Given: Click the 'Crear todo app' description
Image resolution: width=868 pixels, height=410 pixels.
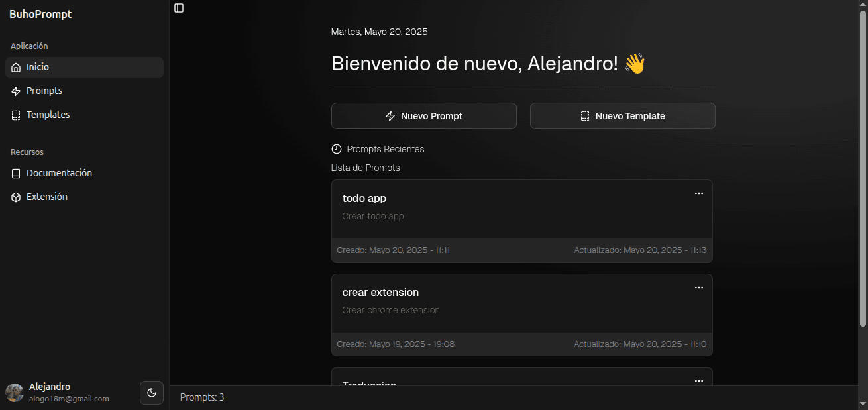Looking at the screenshot, I should 373,217.
